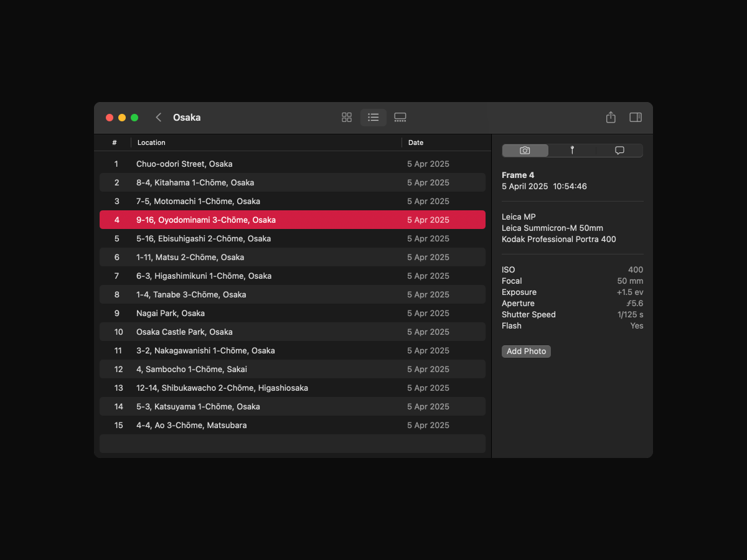Click the Add Photo button

526,352
